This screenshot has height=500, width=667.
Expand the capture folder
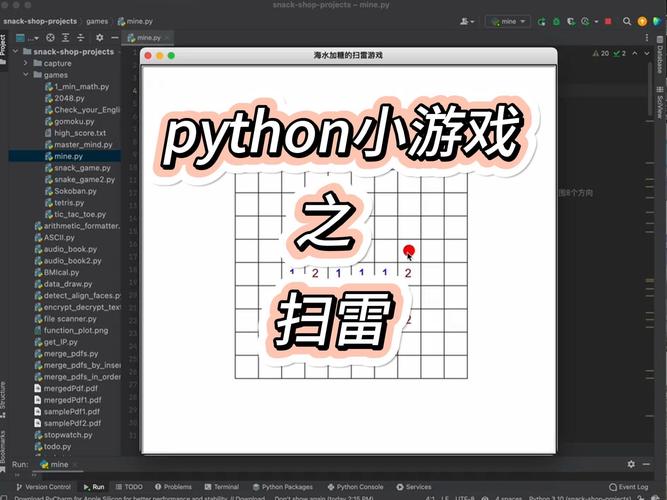point(26,63)
